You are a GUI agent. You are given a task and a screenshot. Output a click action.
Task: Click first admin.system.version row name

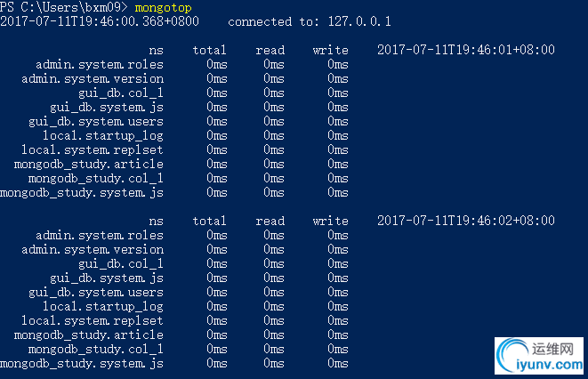[93, 78]
